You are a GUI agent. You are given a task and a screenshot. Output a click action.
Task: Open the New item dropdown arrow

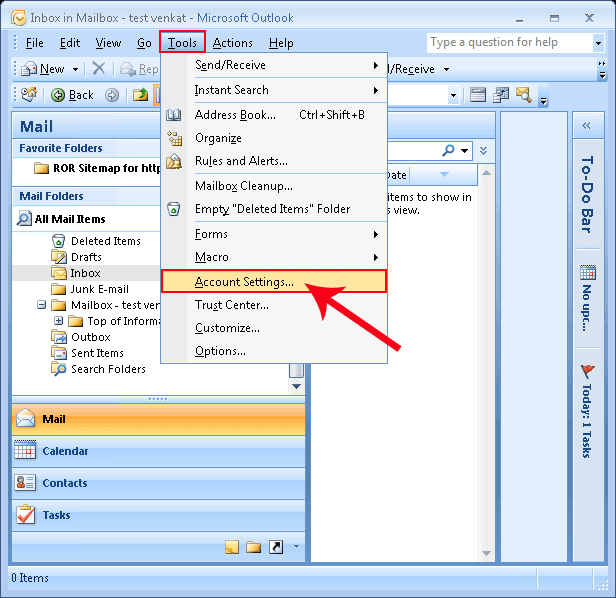(x=75, y=70)
